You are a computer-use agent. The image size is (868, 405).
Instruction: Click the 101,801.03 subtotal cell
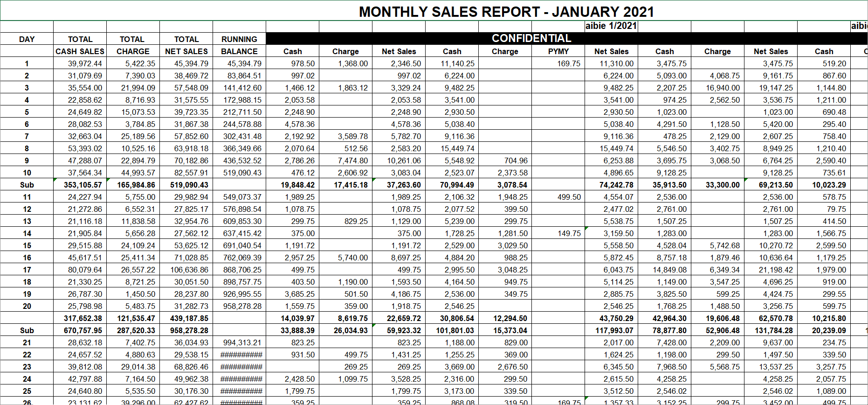coord(452,330)
